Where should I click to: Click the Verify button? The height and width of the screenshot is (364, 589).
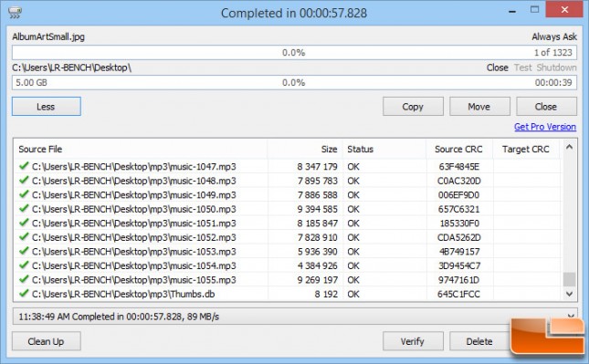coord(413,341)
